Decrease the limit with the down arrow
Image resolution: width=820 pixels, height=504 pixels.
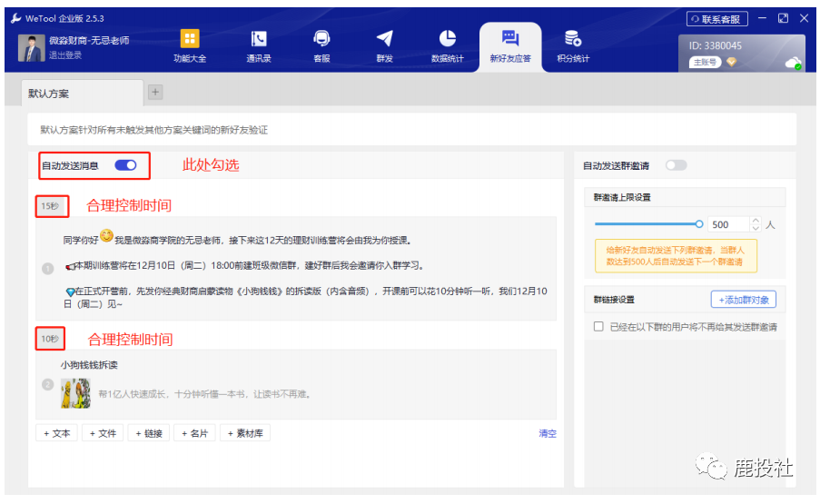pos(756,229)
